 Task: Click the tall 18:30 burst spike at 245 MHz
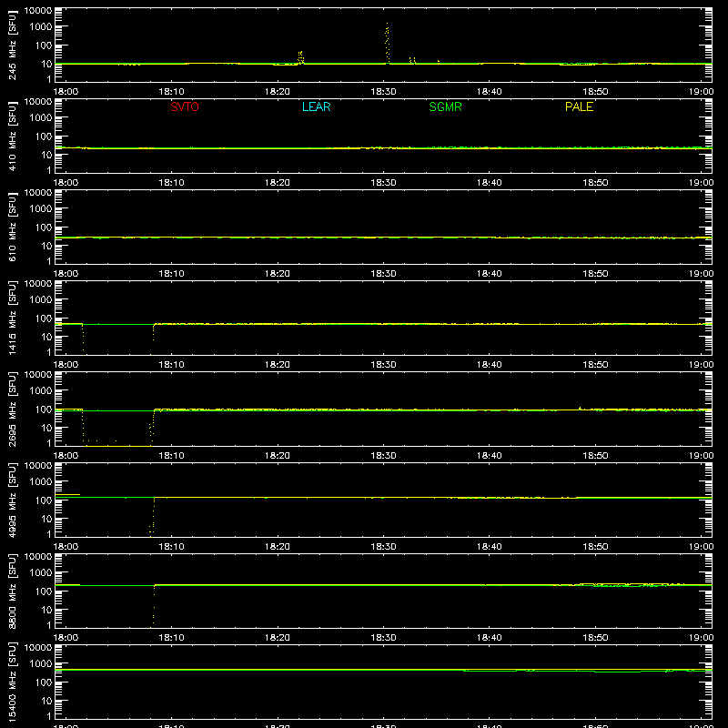pos(388,43)
